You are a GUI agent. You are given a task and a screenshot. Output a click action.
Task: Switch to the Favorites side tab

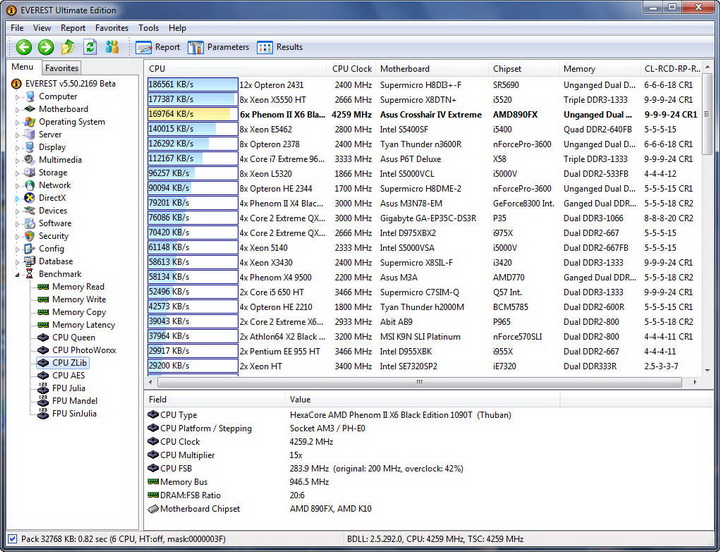click(62, 68)
